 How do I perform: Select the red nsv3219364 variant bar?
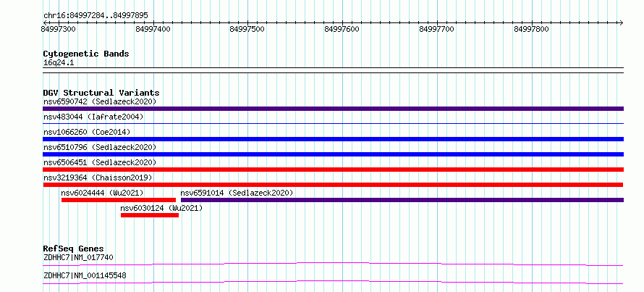[333, 185]
